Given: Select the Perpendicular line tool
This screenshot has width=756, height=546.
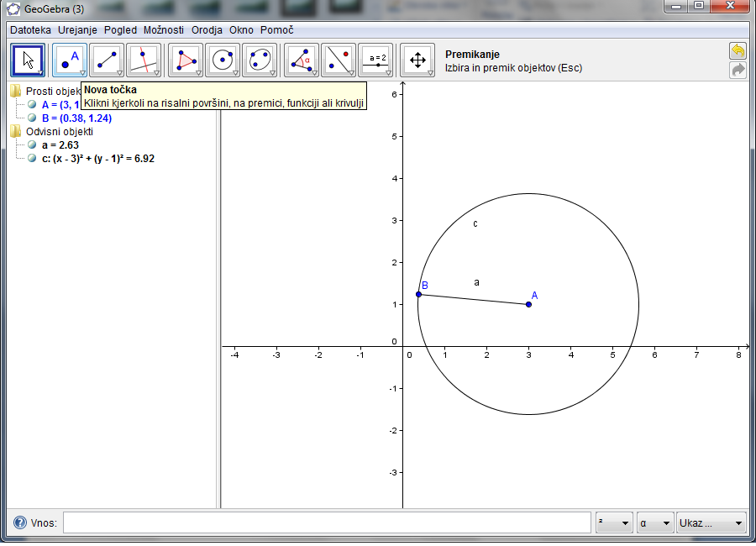Looking at the screenshot, I should click(144, 60).
